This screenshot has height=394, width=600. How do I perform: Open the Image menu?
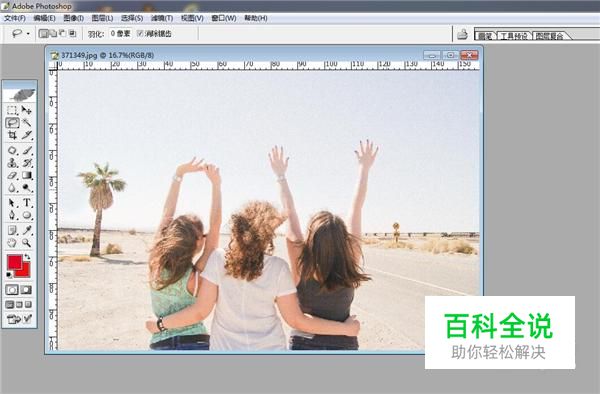[73, 18]
